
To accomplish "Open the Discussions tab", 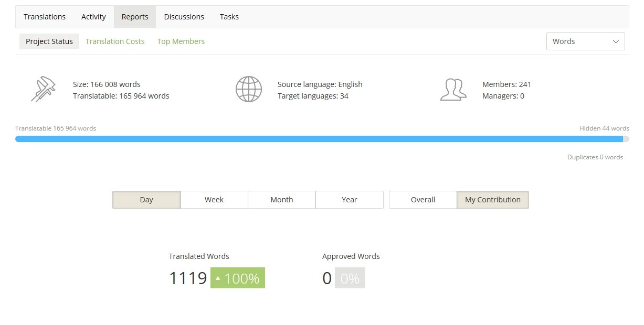I will point(184,17).
